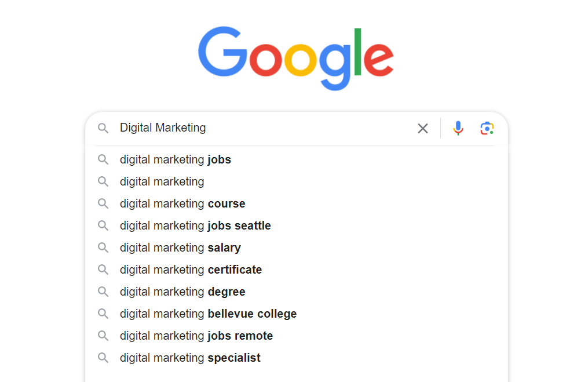
Task: Select the 'digital marketing certificate' suggestion
Action: tap(191, 270)
